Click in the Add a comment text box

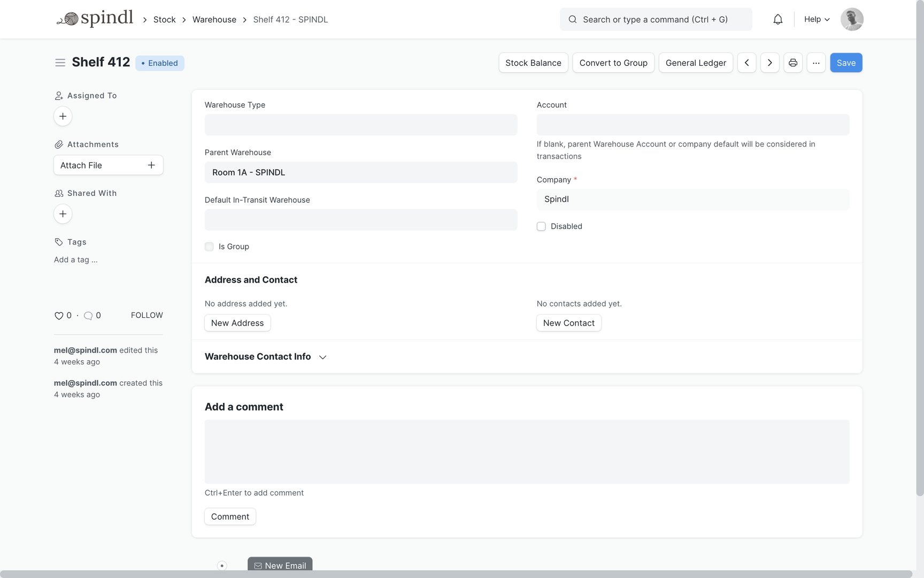pos(526,452)
